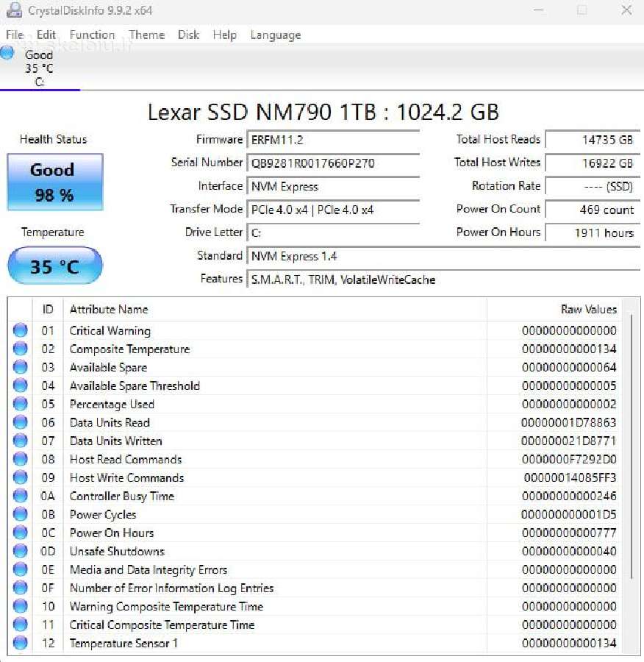This screenshot has height=662, width=644.
Task: Click the Good 98 % health status button
Action: 55,182
